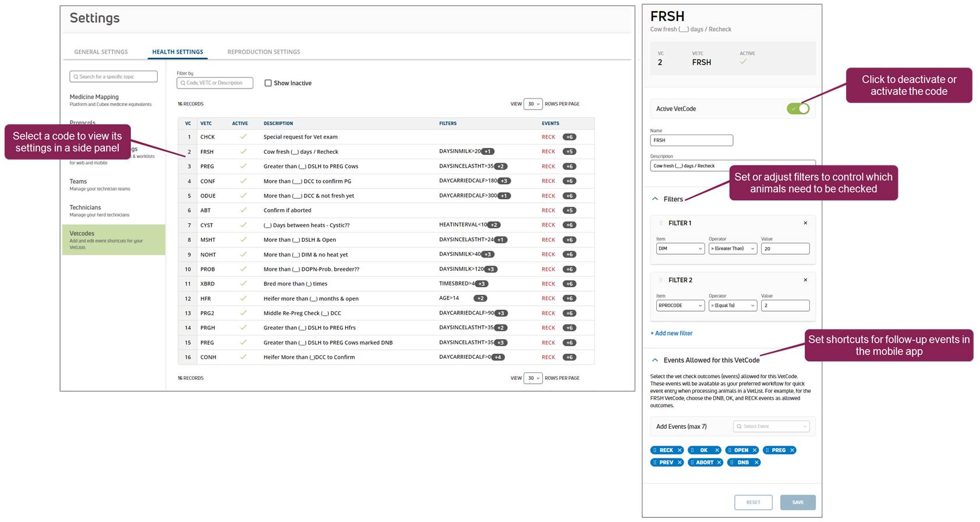
Task: Click the Add new filter link
Action: tap(671, 333)
